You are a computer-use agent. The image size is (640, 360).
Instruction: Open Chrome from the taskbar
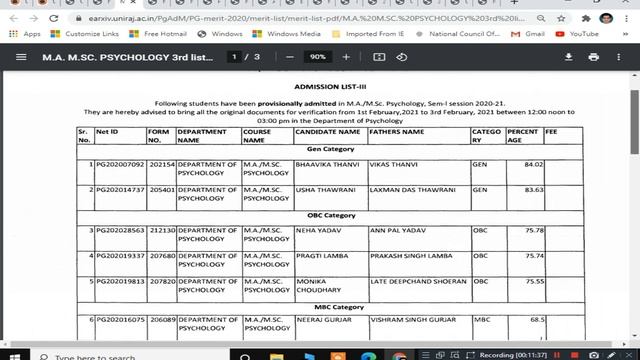click(399, 356)
